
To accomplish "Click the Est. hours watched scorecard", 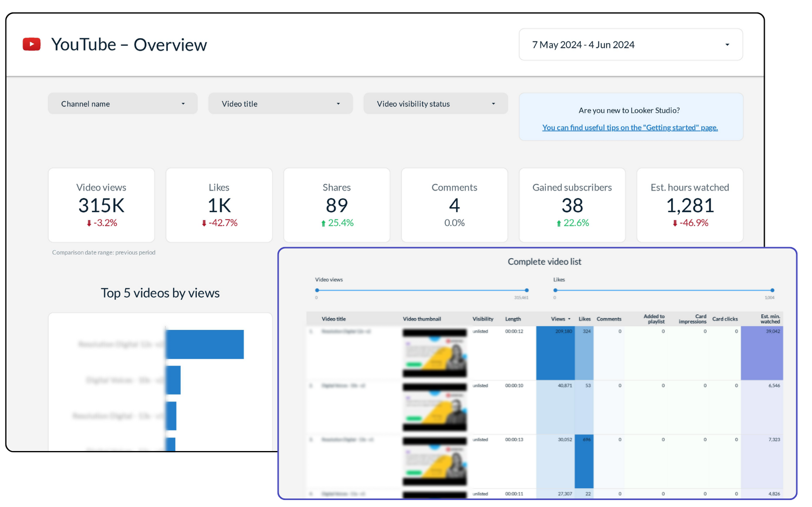I will click(689, 205).
